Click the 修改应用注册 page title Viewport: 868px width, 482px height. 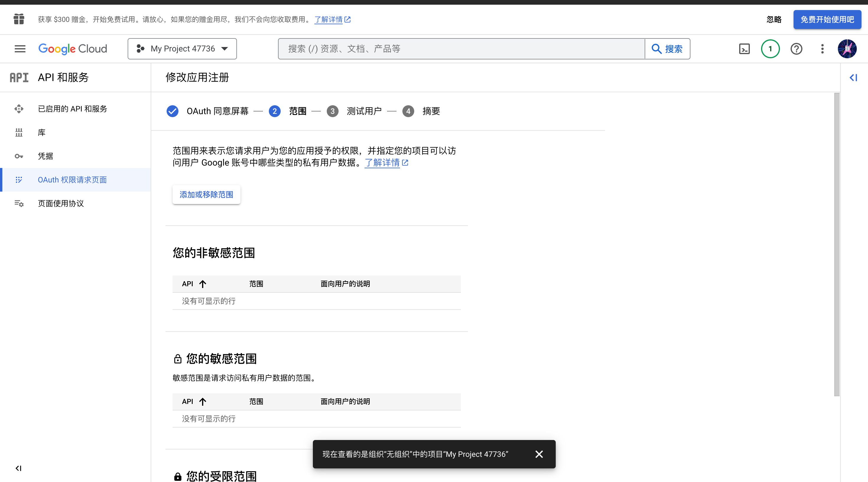[x=197, y=77]
